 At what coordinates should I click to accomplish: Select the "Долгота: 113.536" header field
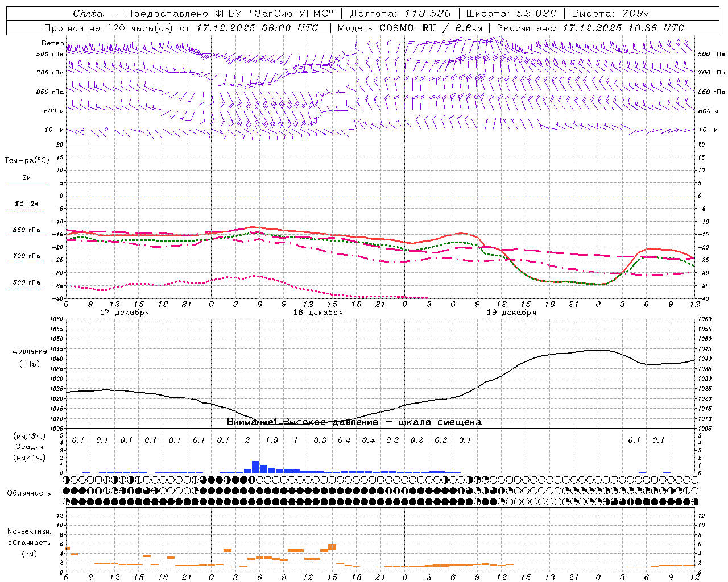tap(400, 14)
